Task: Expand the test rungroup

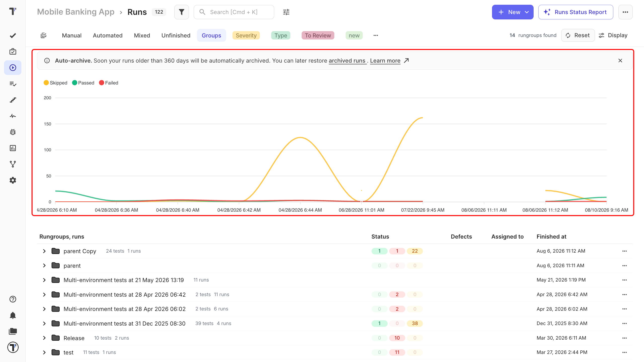Action: click(44, 352)
